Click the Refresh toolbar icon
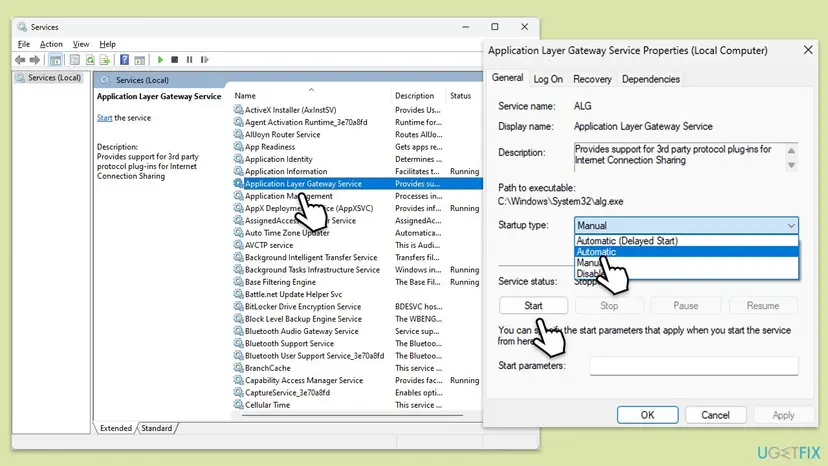 click(90, 60)
